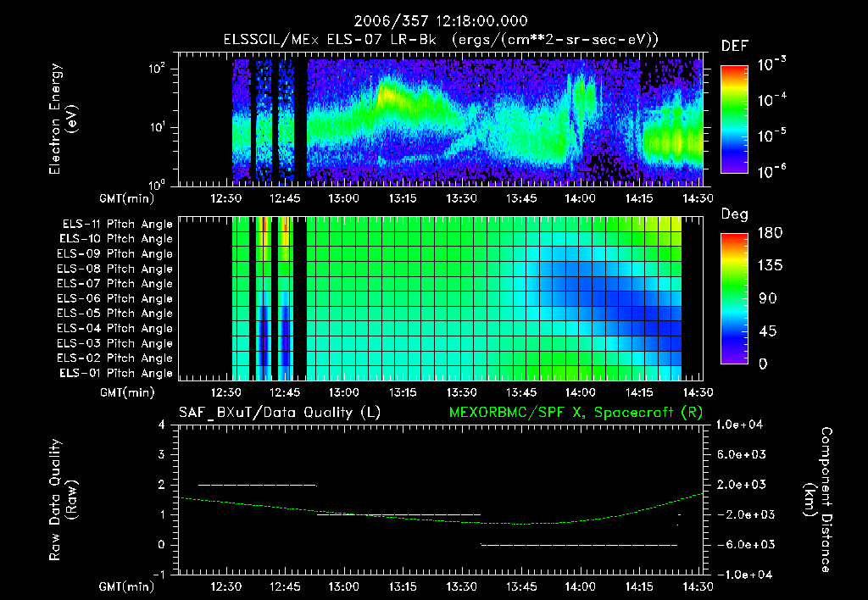
Task: Click the data quality line at level 2
Action: (x=258, y=485)
